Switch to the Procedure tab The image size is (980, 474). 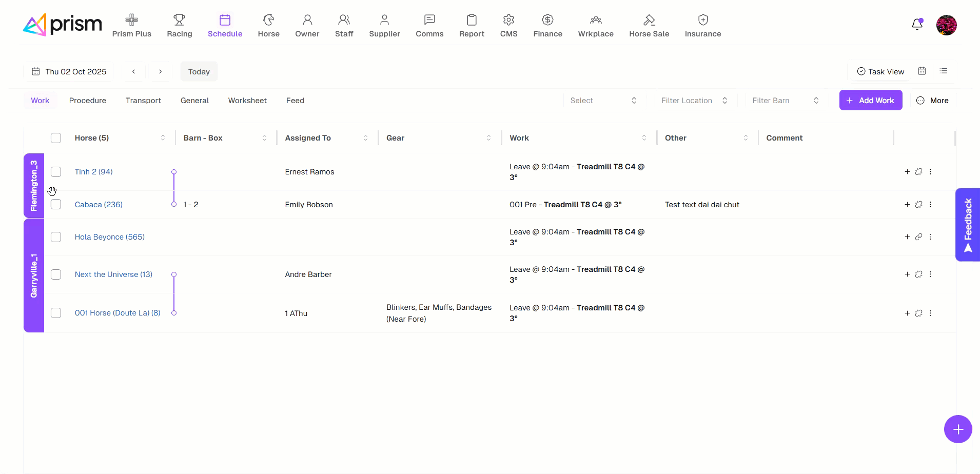pyautogui.click(x=88, y=101)
